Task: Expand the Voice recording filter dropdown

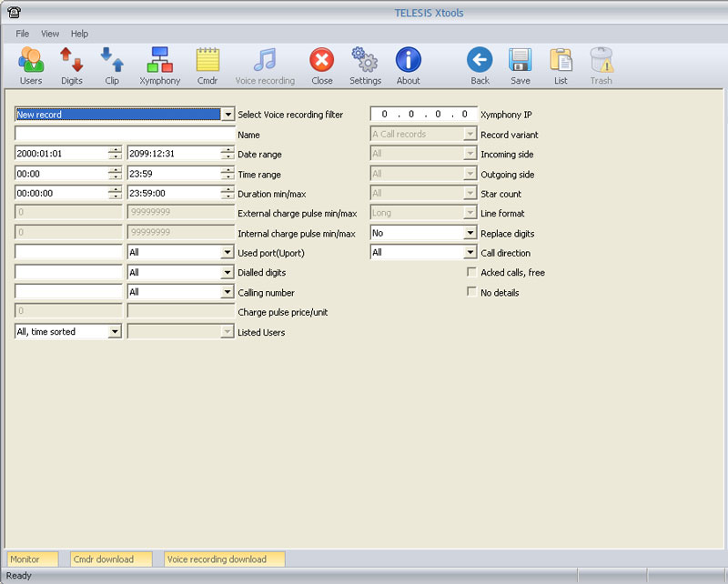Action: (227, 115)
